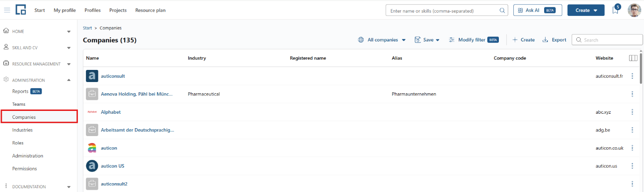This screenshot has width=644, height=192.
Task: Open the notifications bookmark icon
Action: 616,10
